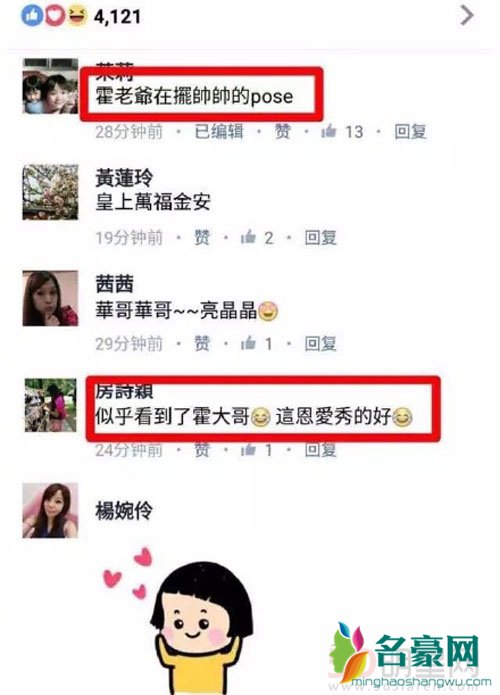Click the laughing face reaction icon

(77, 16)
